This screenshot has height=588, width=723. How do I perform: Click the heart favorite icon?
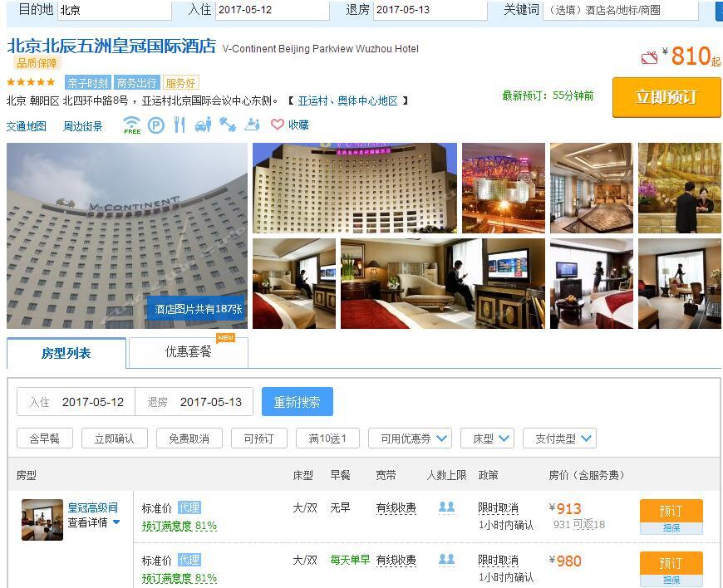pos(277,125)
